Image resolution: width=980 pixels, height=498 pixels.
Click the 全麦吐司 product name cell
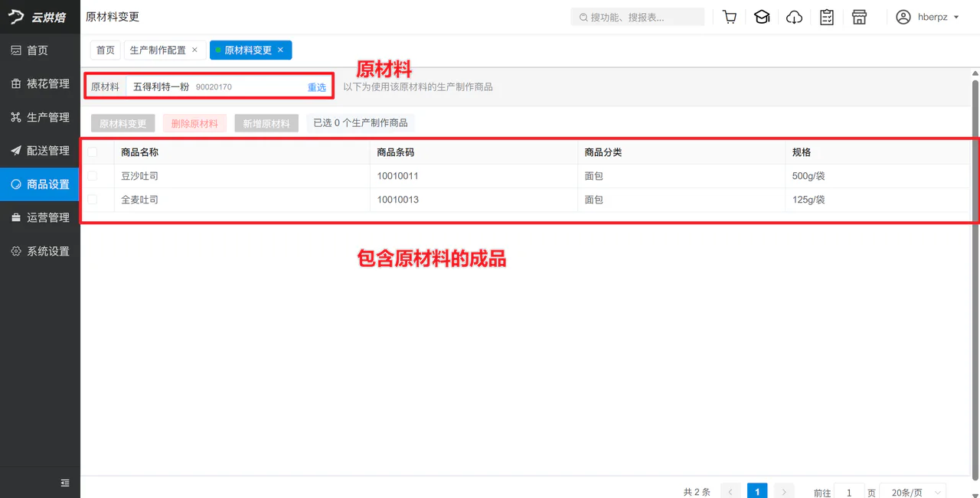[x=242, y=200]
